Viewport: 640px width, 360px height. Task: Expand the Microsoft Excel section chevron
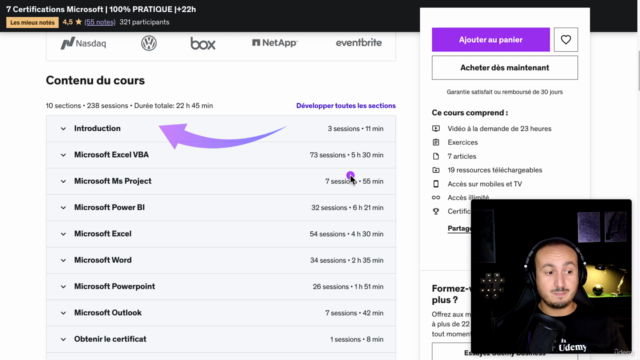pyautogui.click(x=63, y=234)
